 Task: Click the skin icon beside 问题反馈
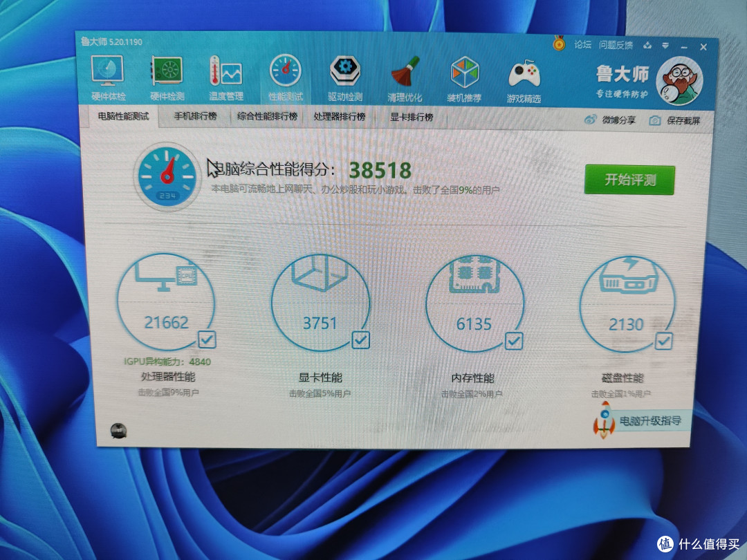647,45
